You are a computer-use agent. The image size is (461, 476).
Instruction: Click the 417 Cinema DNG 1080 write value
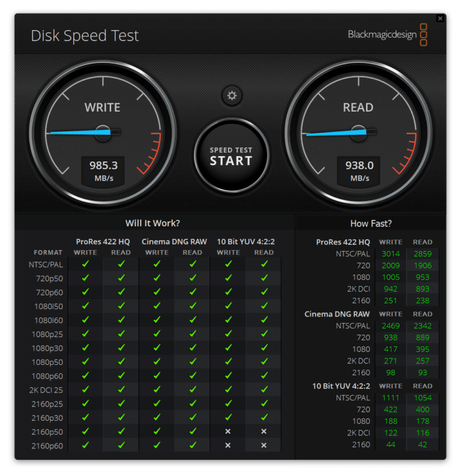pyautogui.click(x=391, y=349)
